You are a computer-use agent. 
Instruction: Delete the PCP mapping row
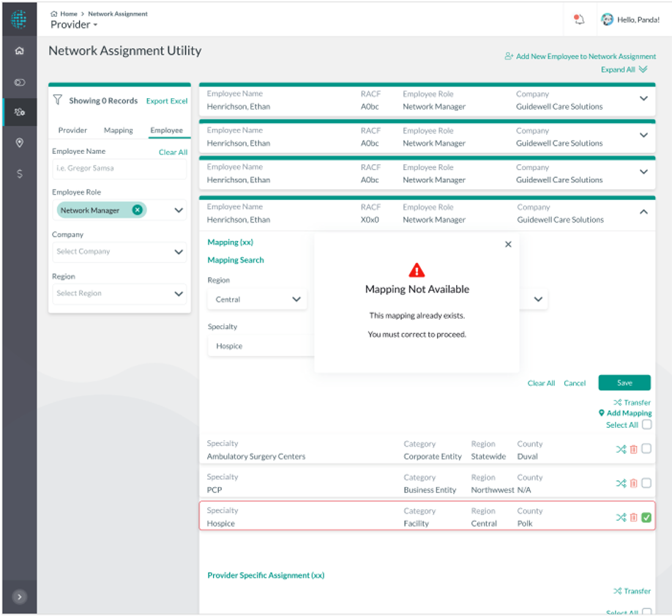pos(633,483)
